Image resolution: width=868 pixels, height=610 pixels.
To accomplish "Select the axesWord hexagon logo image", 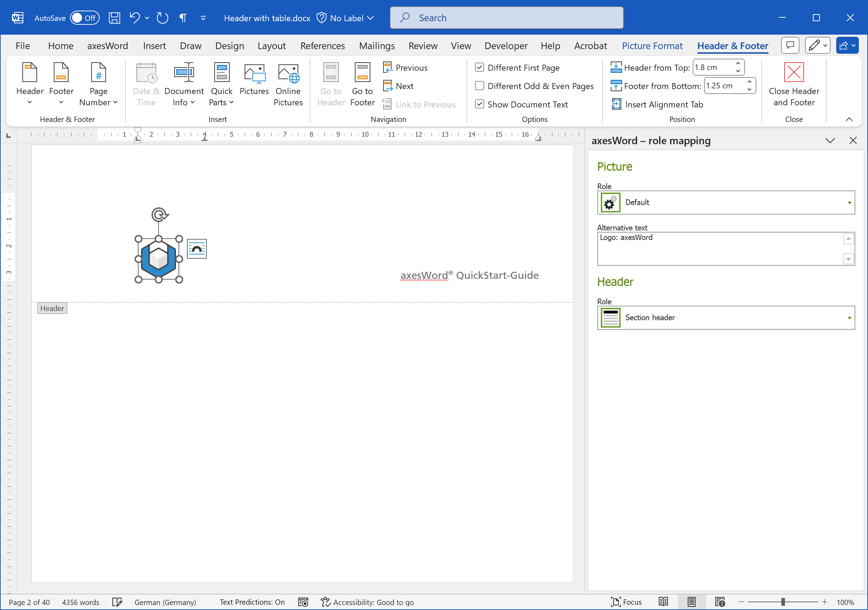I will point(158,259).
